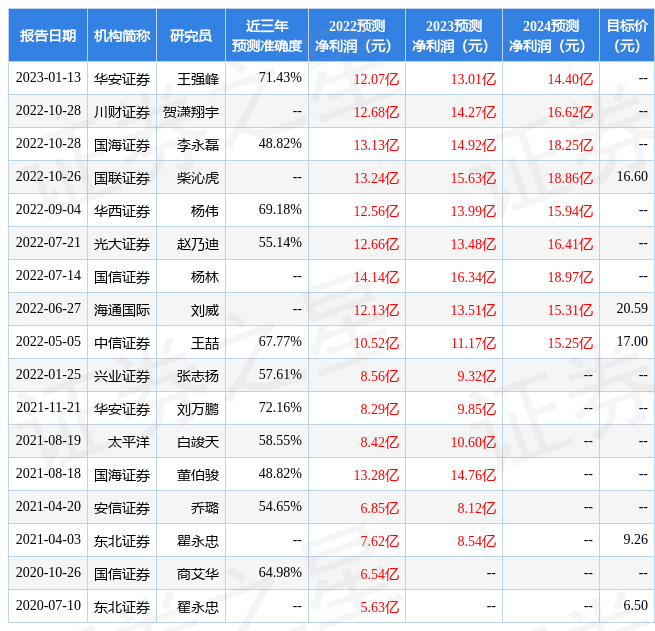Click the 2023预测净利润 column header
The height and width of the screenshot is (631, 655).
(x=454, y=35)
